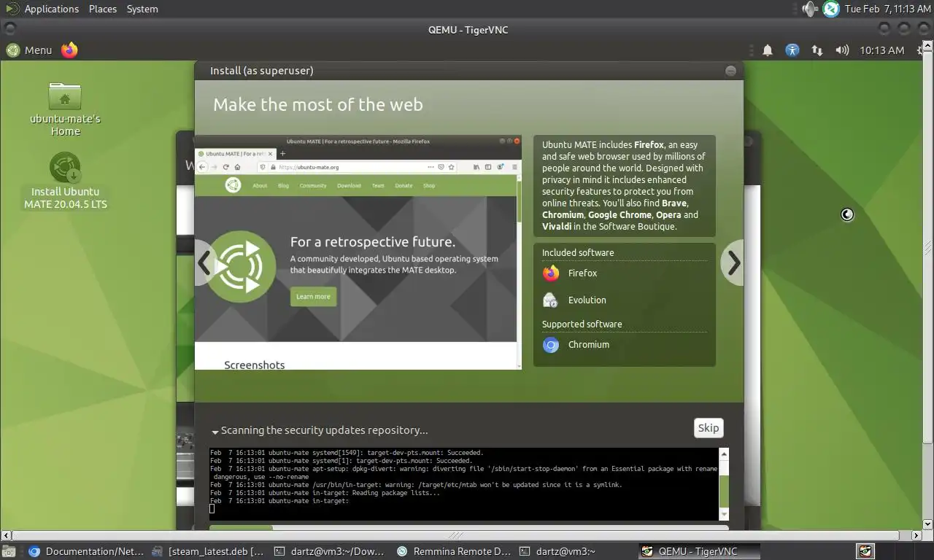Image resolution: width=934 pixels, height=560 pixels.
Task: Open the network connections indicator icon
Action: 817,50
